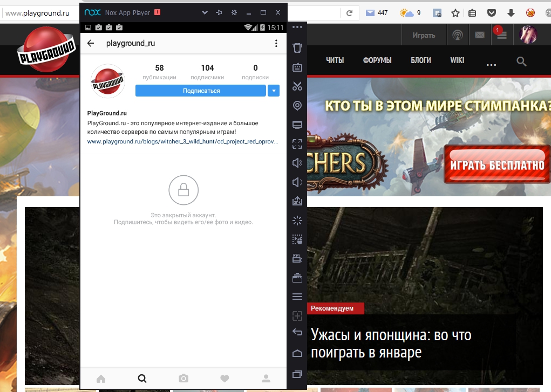The height and width of the screenshot is (392, 551).
Task: Click the Nox title bar pin icon
Action: click(x=219, y=12)
